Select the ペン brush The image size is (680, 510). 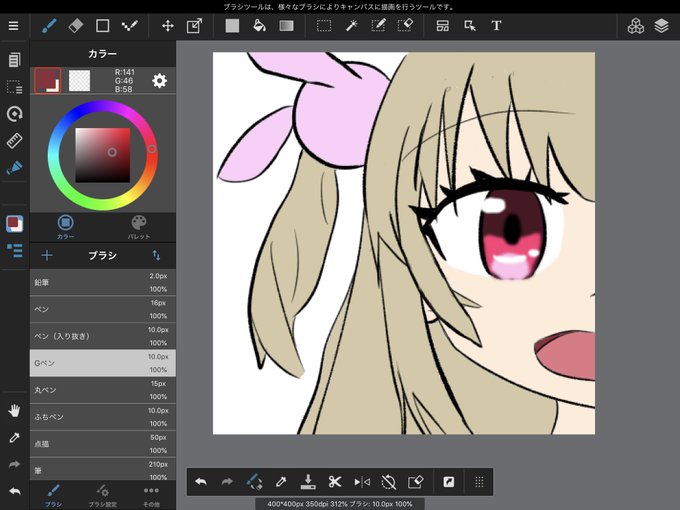103,309
